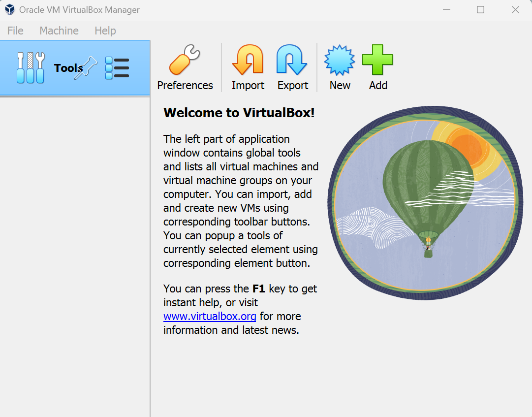Select the Tools screwdriver and wrench icon
The height and width of the screenshot is (417, 532).
(x=31, y=67)
